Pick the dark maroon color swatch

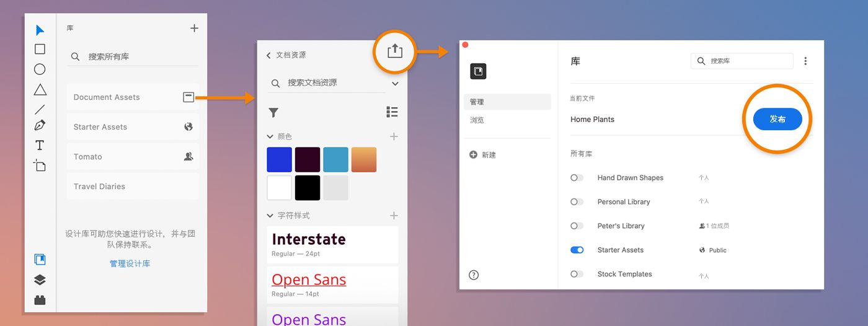pyautogui.click(x=308, y=159)
